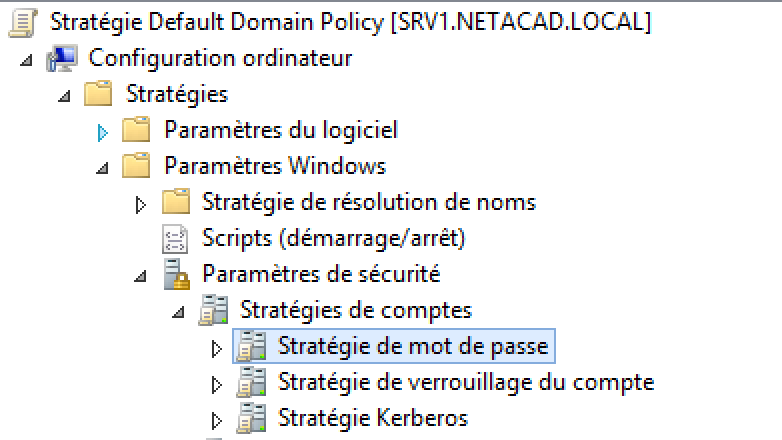Viewport: 782px width, 440px height.
Task: Expand the Stratégie de mot de passe node
Action: click(217, 348)
